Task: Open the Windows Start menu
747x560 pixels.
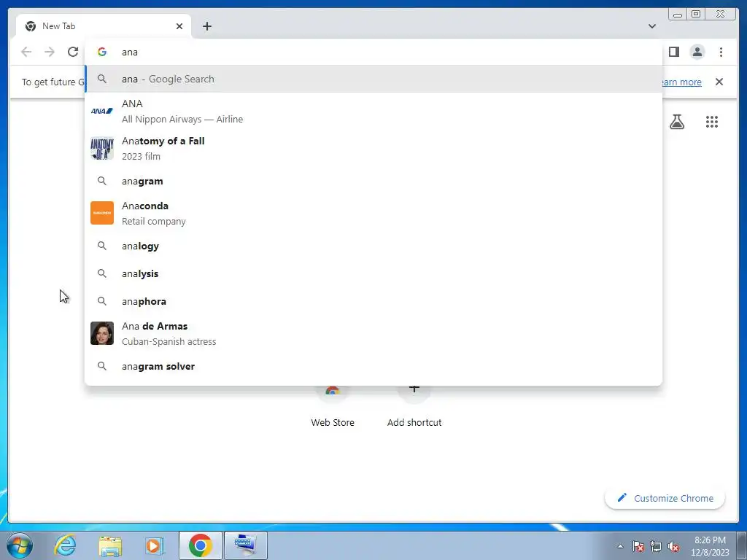Action: click(20, 545)
